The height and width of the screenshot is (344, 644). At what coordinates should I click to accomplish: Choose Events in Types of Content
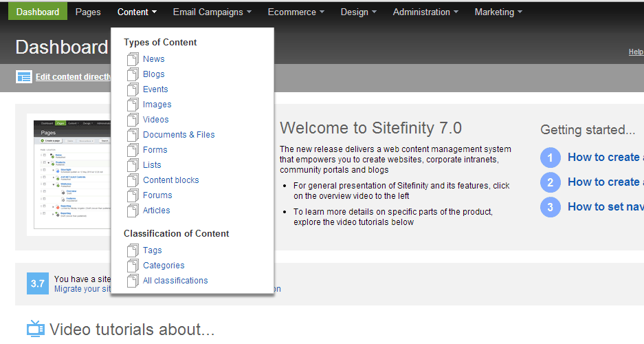point(155,89)
